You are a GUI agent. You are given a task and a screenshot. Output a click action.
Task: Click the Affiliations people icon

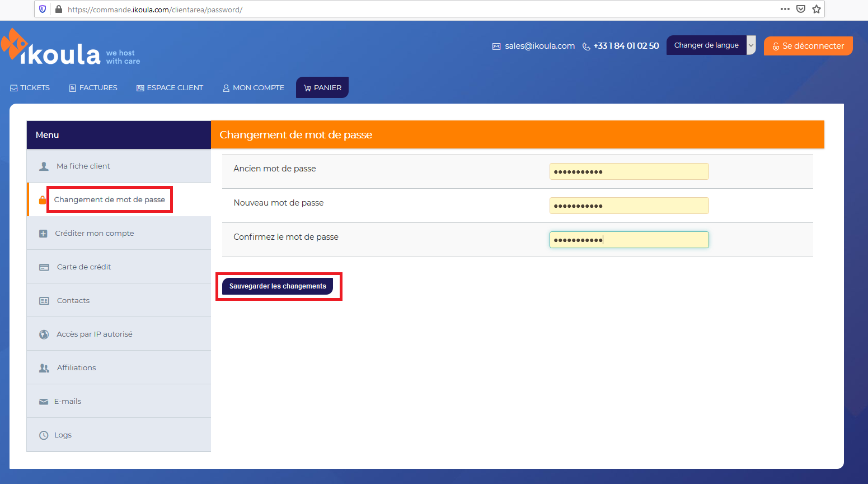coord(44,368)
